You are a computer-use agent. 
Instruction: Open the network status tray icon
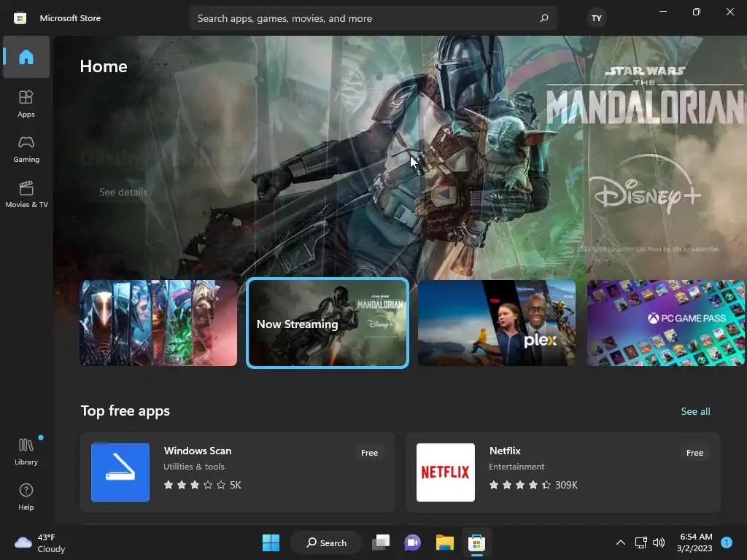(x=640, y=542)
